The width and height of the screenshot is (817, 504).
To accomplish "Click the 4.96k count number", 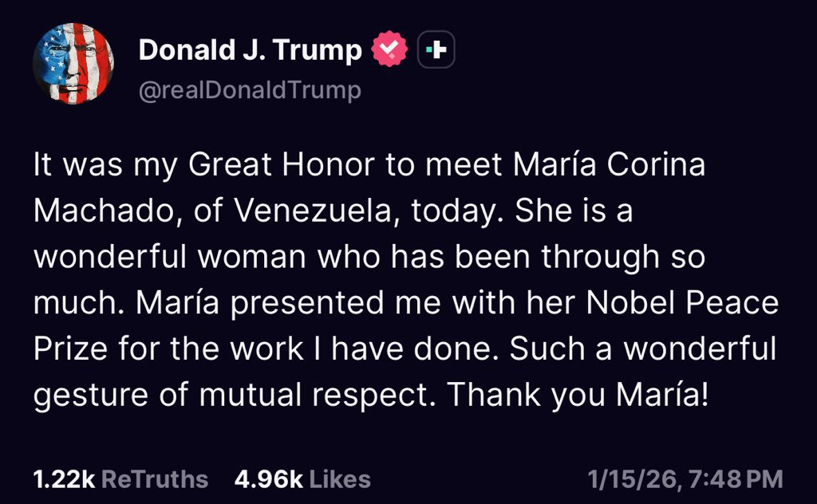I will (x=268, y=479).
